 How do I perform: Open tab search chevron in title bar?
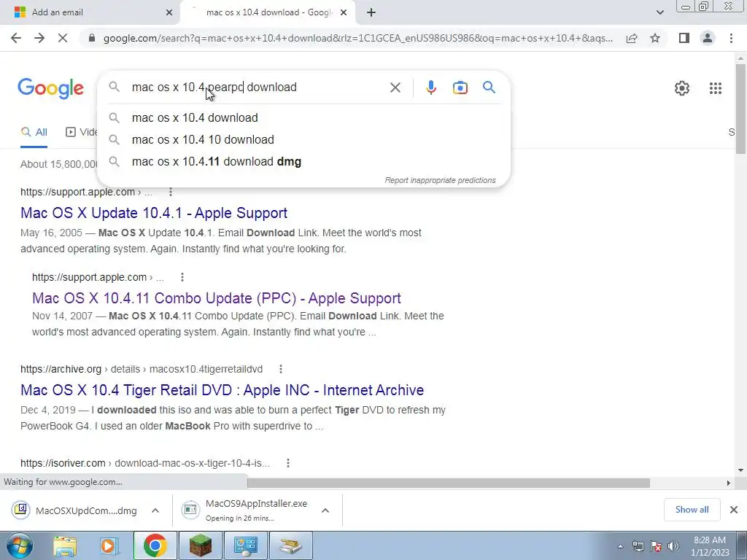tap(659, 12)
